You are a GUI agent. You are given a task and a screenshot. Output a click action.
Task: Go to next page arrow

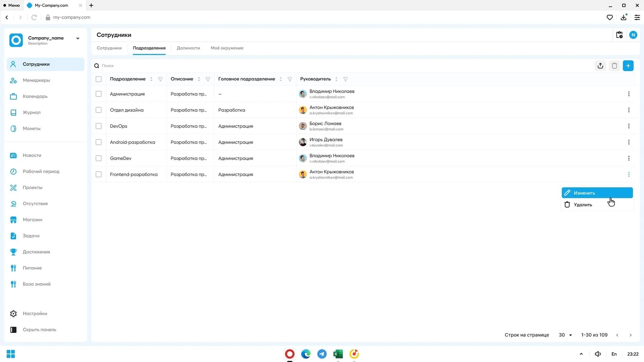coord(631,335)
